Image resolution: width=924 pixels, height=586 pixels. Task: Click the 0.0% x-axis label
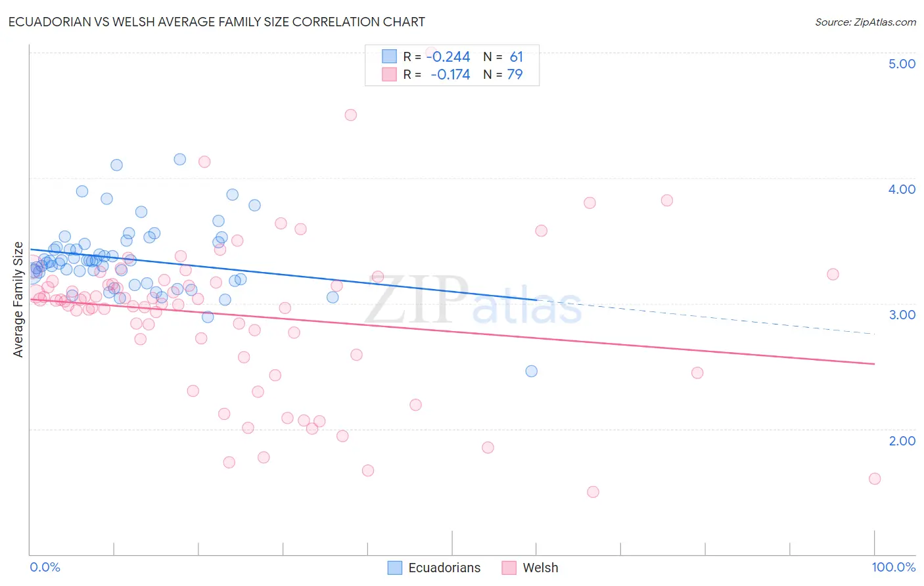pyautogui.click(x=45, y=567)
